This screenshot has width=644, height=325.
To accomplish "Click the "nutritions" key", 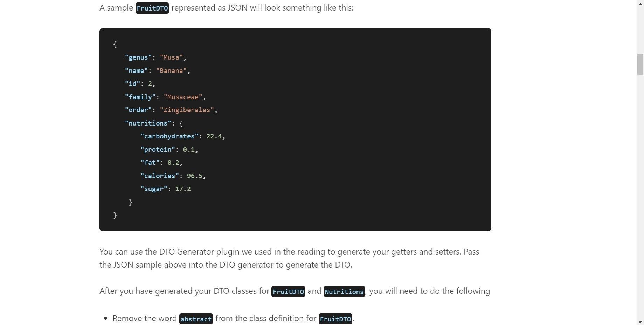I will coord(148,123).
